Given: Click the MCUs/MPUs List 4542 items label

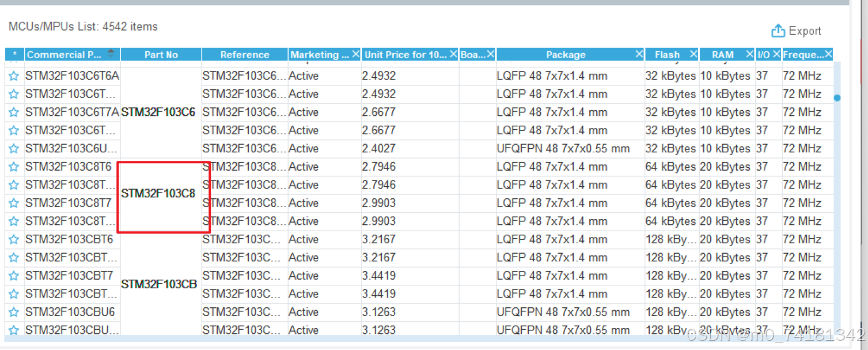Looking at the screenshot, I should (x=83, y=27).
